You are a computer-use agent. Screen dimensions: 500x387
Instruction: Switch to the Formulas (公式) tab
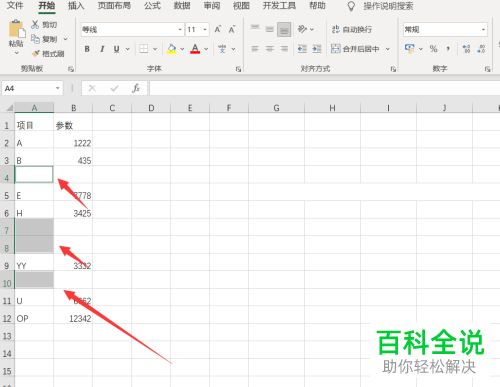(x=152, y=6)
